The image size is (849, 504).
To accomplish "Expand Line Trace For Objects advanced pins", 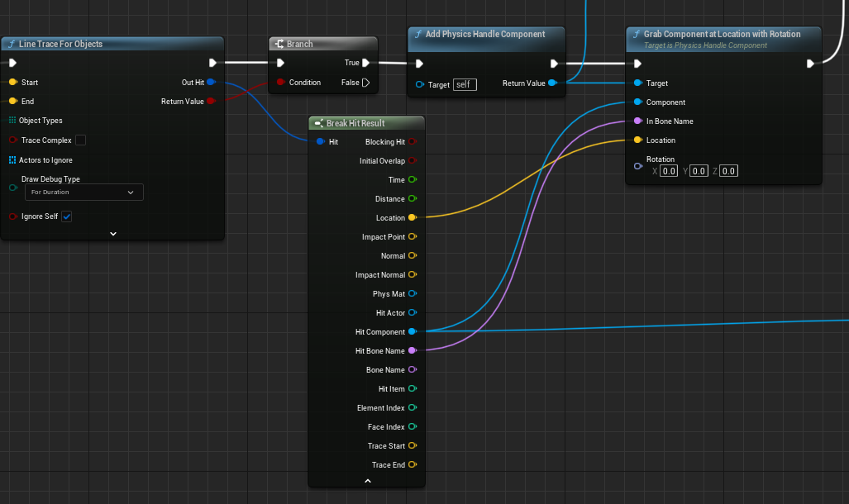I will click(113, 234).
